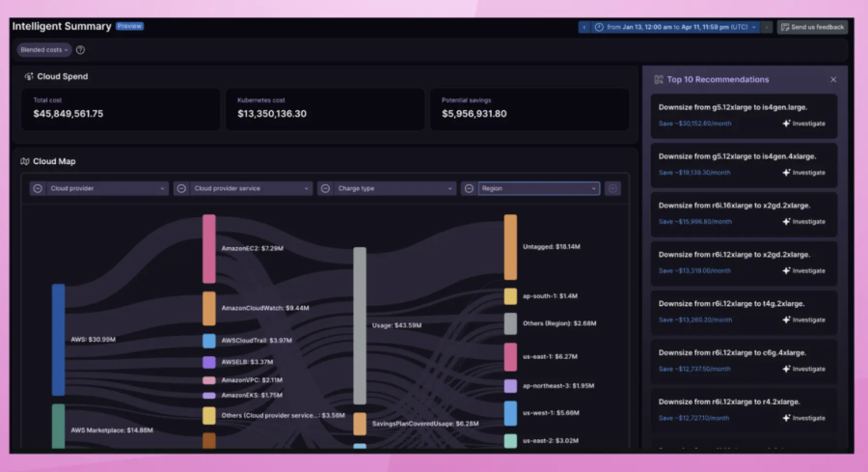Select the blue us-west-1 node
The image size is (868, 472).
(510, 413)
